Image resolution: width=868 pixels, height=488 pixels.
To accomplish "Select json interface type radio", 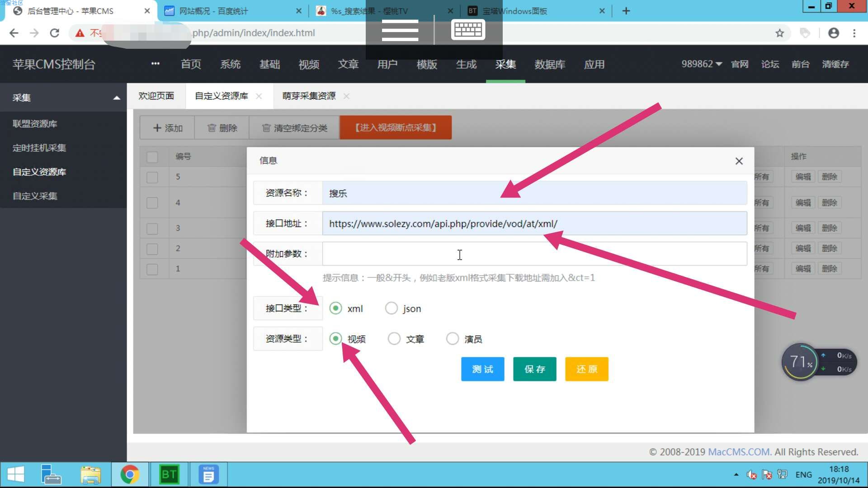I will click(x=391, y=308).
